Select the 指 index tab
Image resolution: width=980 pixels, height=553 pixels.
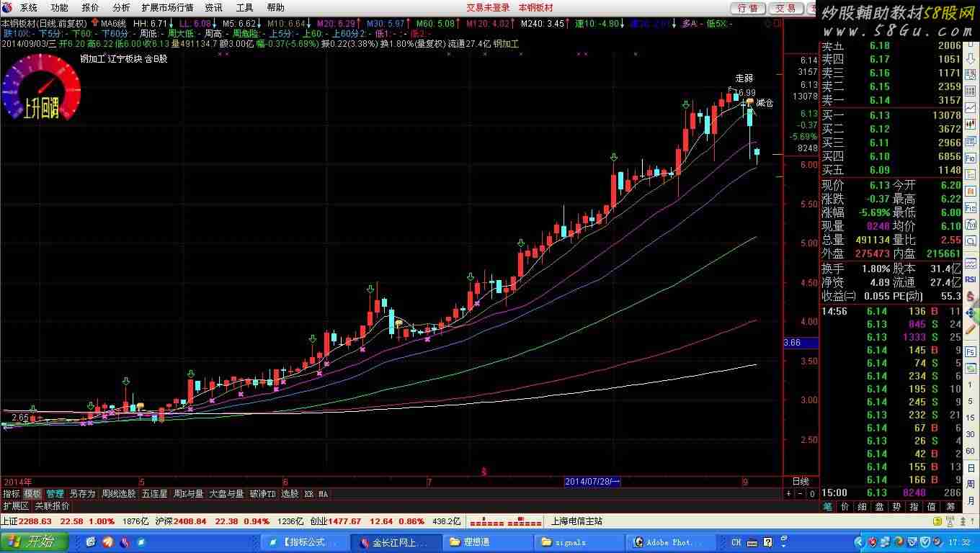(x=914, y=506)
